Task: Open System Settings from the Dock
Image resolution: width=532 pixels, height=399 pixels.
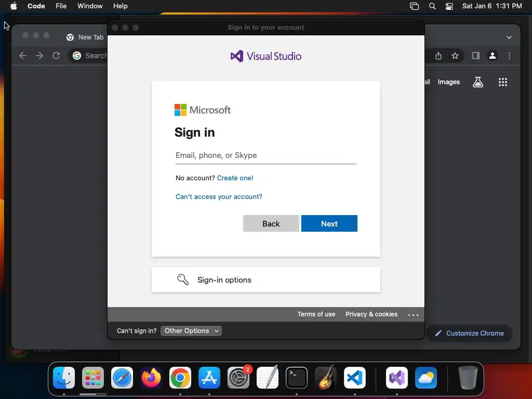Action: 238,378
